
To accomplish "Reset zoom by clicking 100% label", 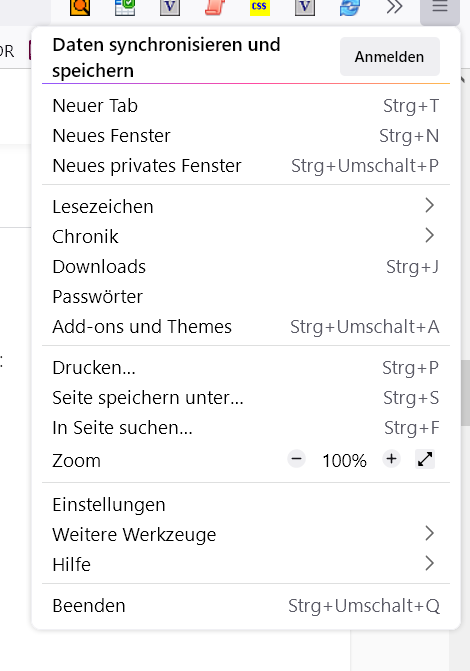I will pyautogui.click(x=344, y=460).
